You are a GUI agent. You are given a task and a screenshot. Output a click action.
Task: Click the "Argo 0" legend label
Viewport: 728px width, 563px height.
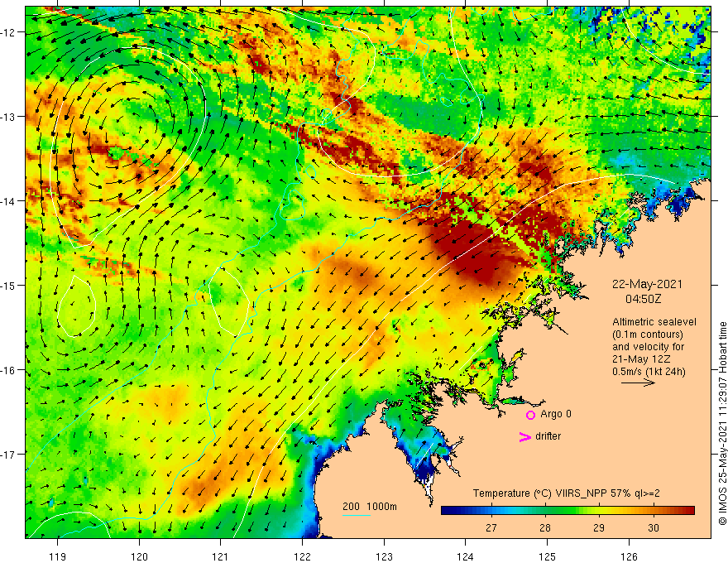556,414
